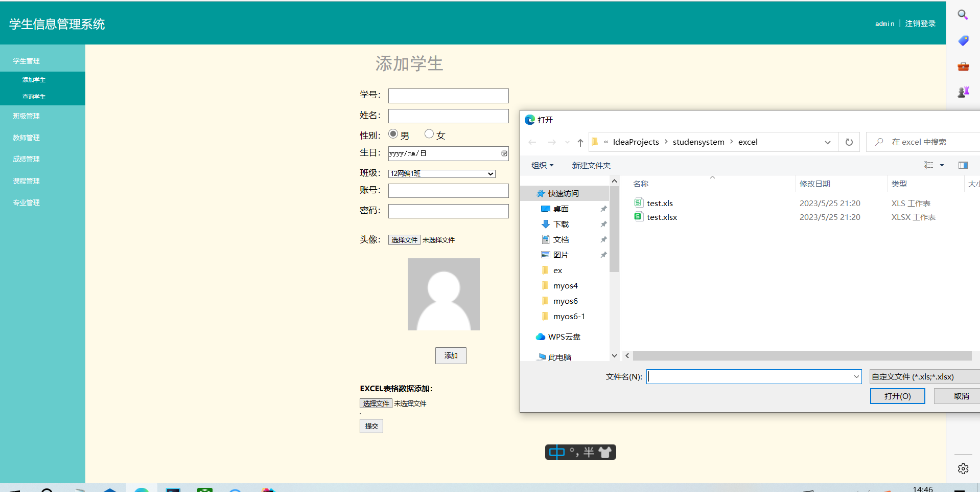Click the forward arrow in the Open dialog
Screen dimensions: 980x492
[552, 142]
